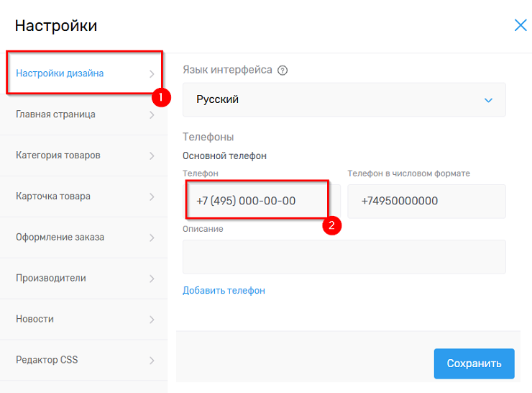
Task: Select the Категория товаров menu item
Action: click(x=58, y=155)
